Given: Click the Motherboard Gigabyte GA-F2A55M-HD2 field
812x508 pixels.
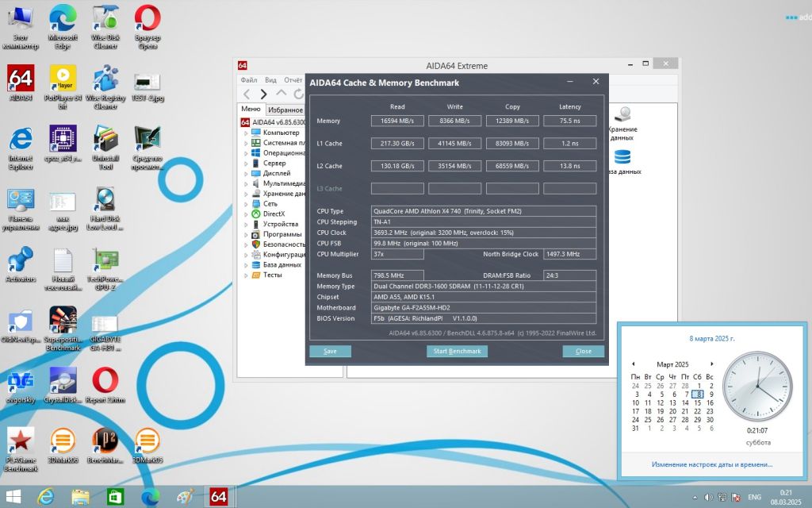Looking at the screenshot, I should pyautogui.click(x=484, y=308).
